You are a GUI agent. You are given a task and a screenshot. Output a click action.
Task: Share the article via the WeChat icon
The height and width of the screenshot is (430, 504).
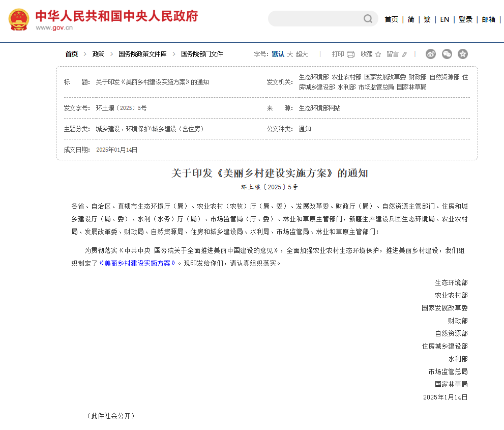point(447,54)
